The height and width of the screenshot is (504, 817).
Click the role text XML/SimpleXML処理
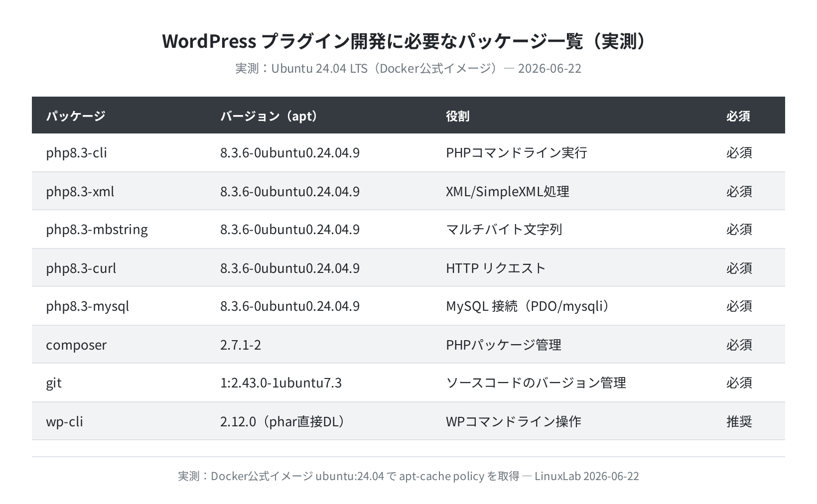(508, 191)
